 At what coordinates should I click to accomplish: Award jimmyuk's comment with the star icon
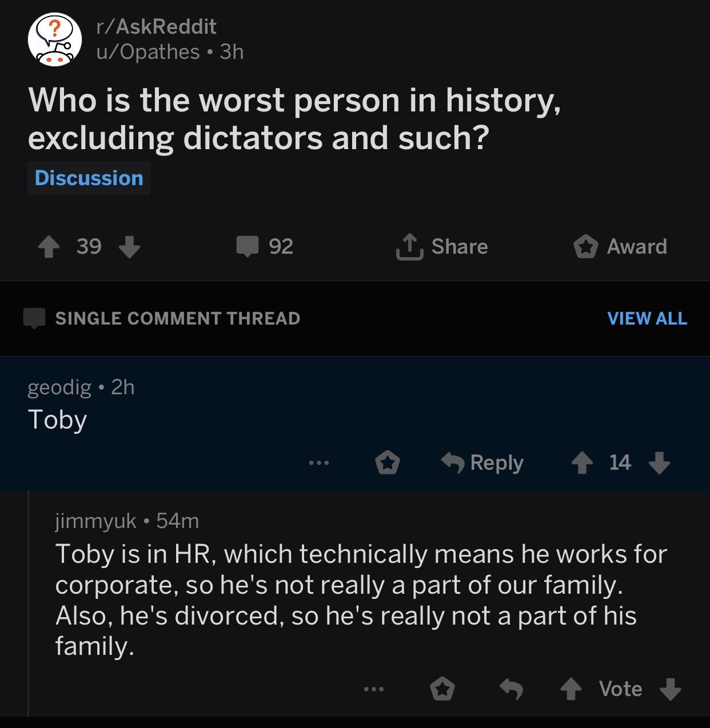click(442, 689)
